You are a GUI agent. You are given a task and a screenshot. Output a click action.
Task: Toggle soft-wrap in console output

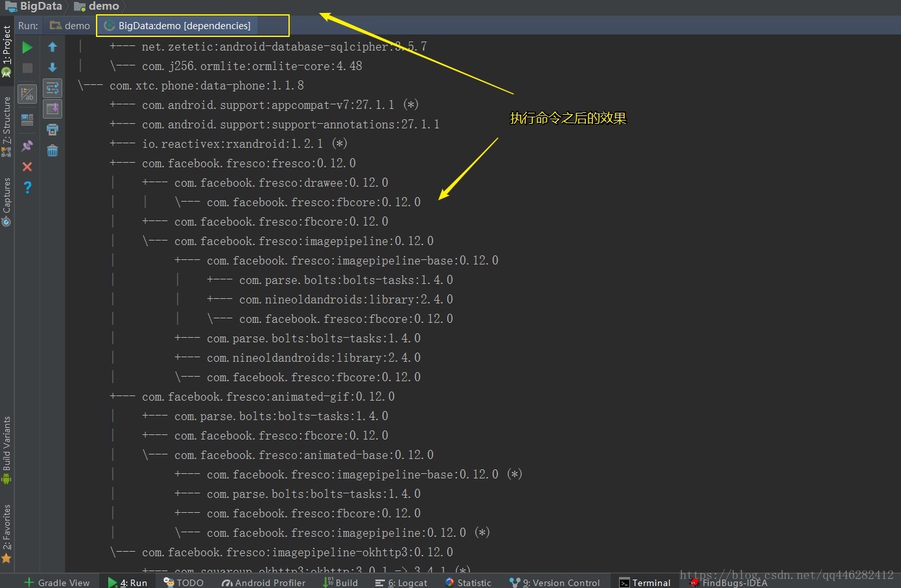[53, 88]
